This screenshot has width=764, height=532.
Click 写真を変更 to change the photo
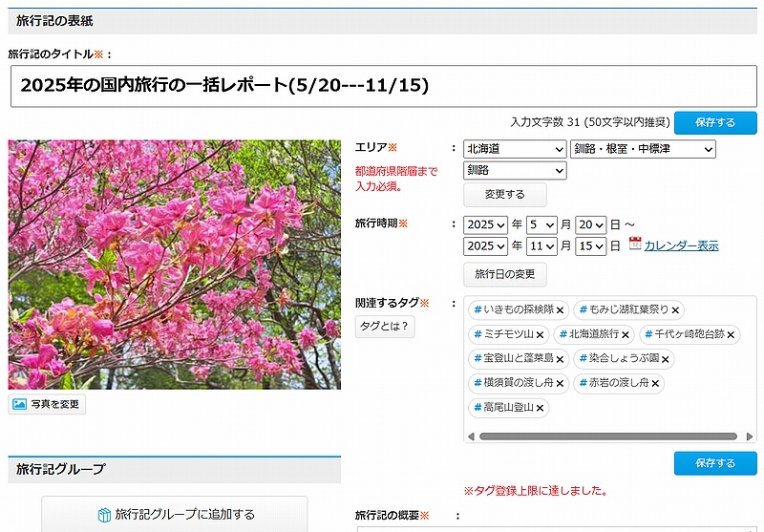(48, 404)
